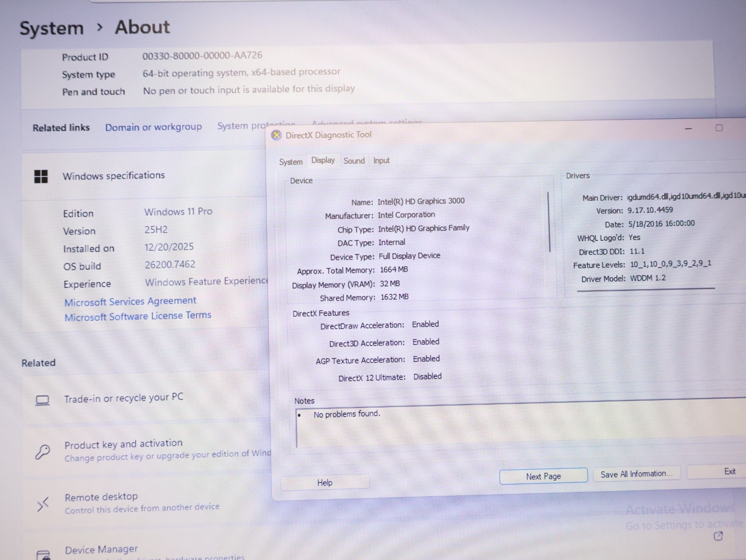Select the driver Date 5/18/2016 16:00:00

click(661, 223)
